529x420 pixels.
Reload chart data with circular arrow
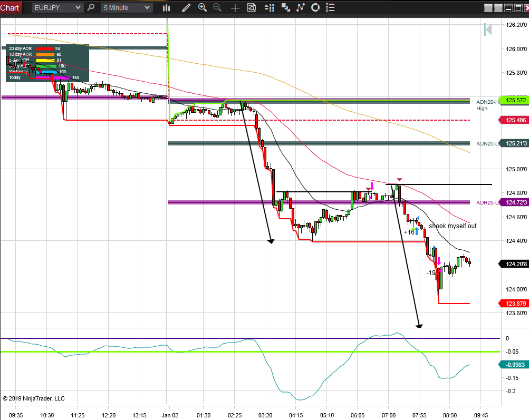pos(315,7)
